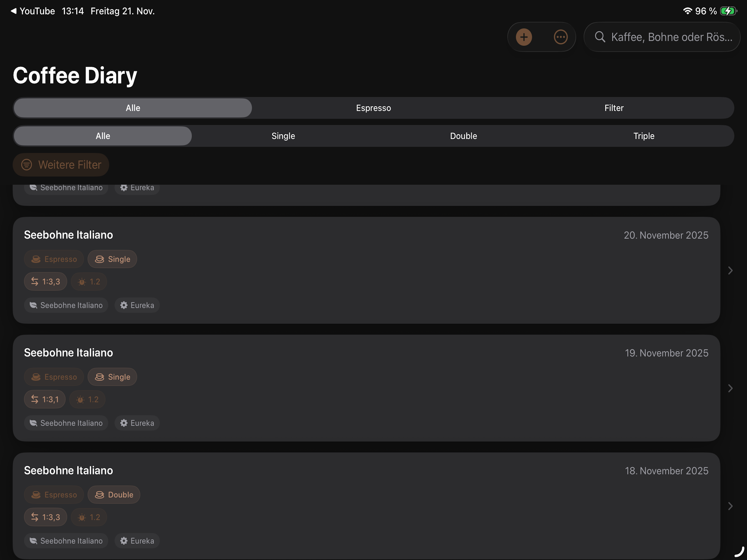Viewport: 747px width, 560px height.
Task: Tap grind 1.2 chip on 19. November entry
Action: coord(87,399)
